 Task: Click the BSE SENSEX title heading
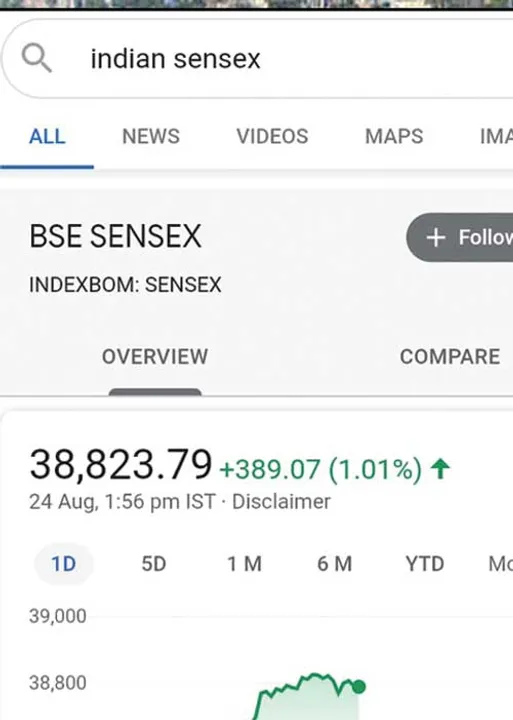[x=115, y=236]
